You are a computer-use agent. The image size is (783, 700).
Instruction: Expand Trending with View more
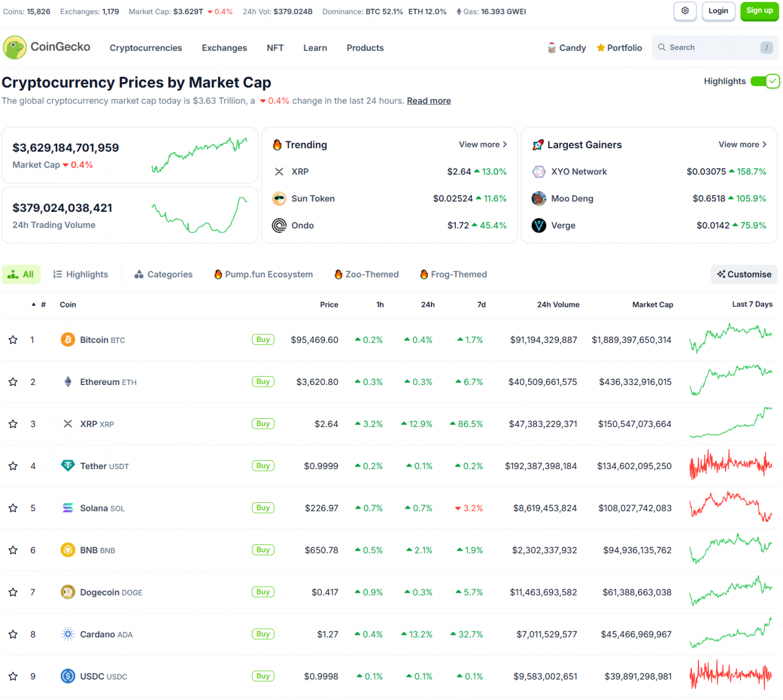(482, 145)
